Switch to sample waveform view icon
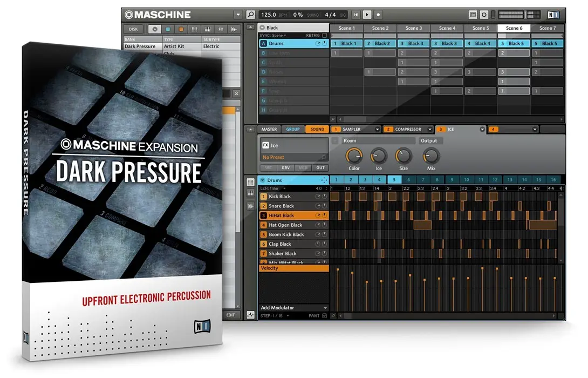The image size is (588, 378). pos(250,206)
